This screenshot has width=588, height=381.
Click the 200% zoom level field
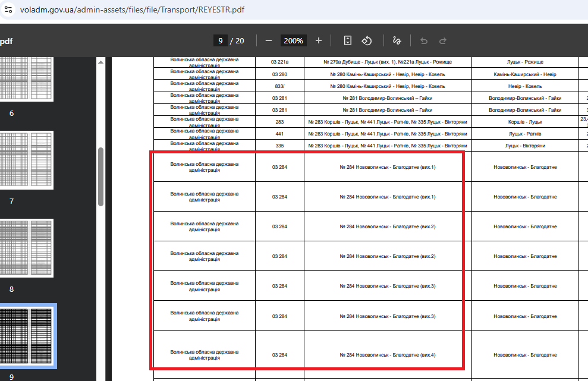[x=293, y=40]
